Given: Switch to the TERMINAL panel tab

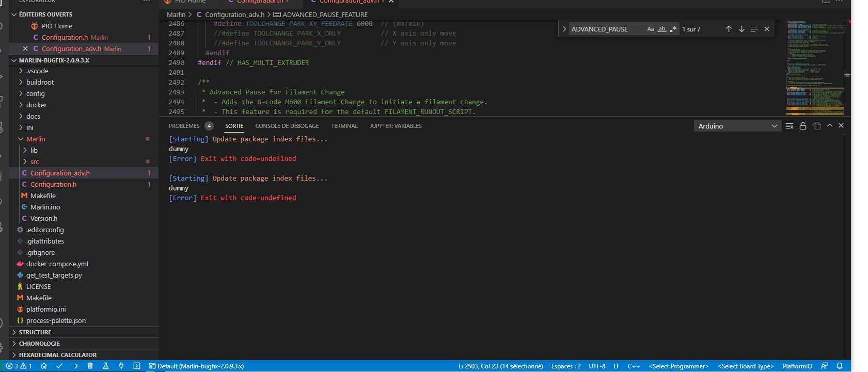Looking at the screenshot, I should click(x=344, y=126).
